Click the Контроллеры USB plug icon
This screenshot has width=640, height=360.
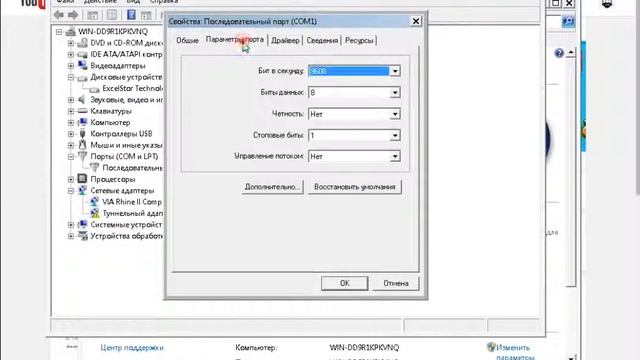coord(82,133)
